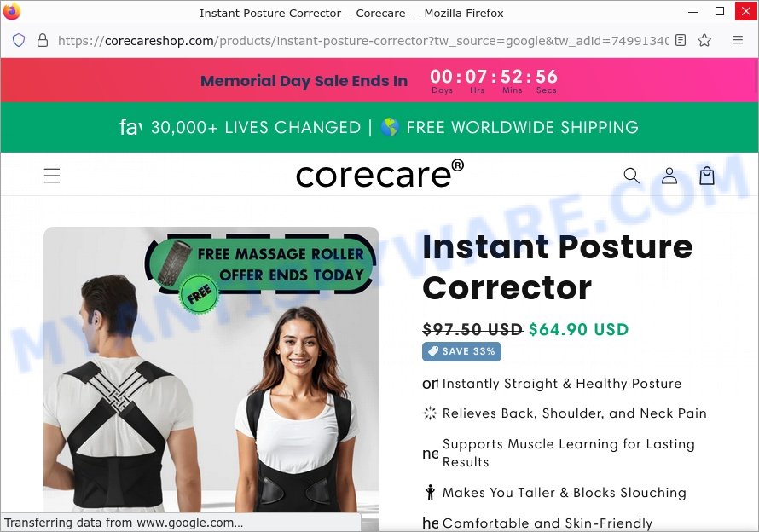Toggle Firefox reader view icon

[x=680, y=40]
